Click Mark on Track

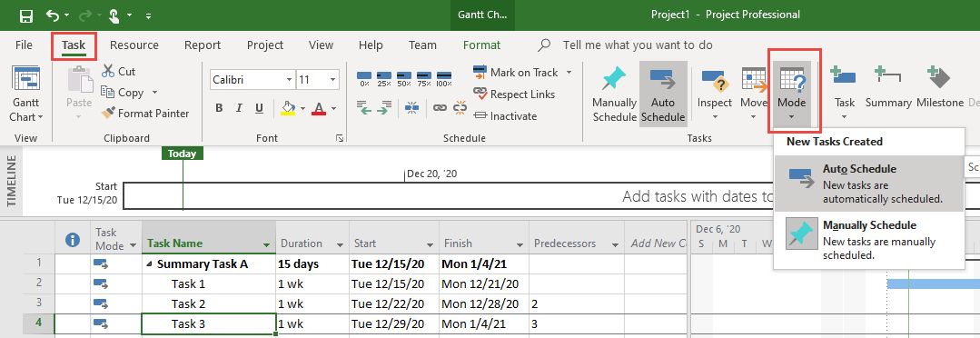click(x=516, y=73)
